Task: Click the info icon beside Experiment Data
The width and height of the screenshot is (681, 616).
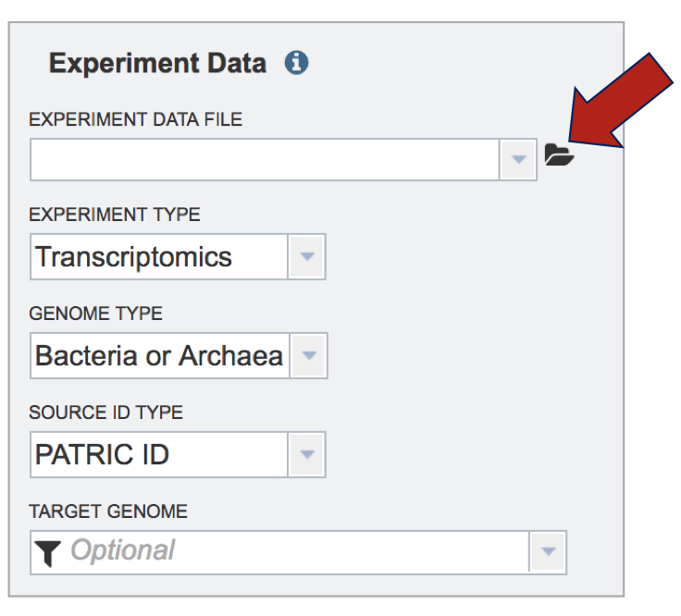Action: (x=297, y=64)
